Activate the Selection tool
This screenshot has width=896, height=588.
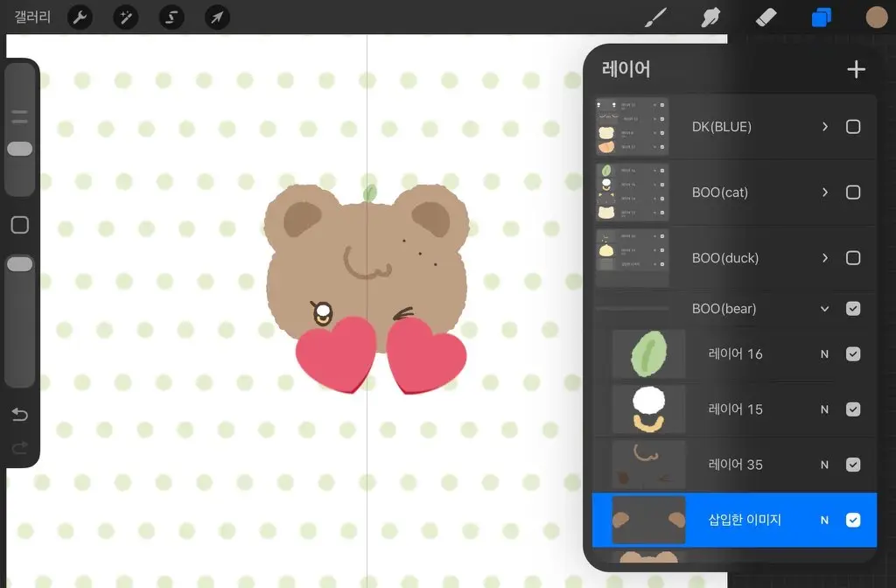tap(171, 17)
